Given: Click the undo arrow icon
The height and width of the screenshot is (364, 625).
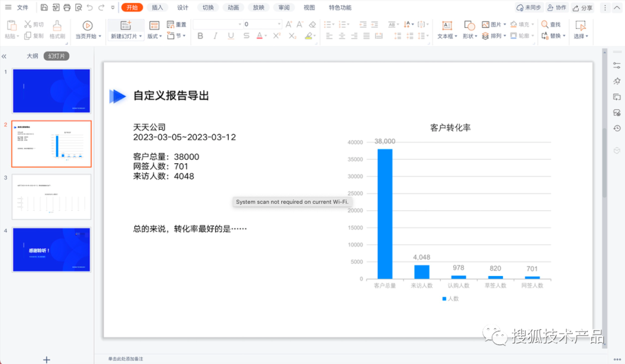Looking at the screenshot, I should coord(90,8).
